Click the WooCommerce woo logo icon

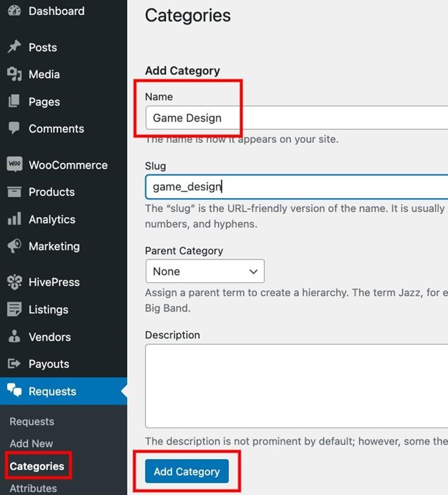pos(14,164)
